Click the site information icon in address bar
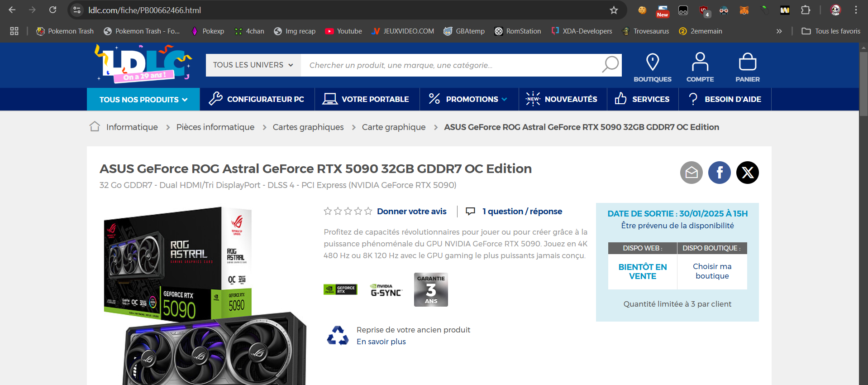 coord(77,10)
